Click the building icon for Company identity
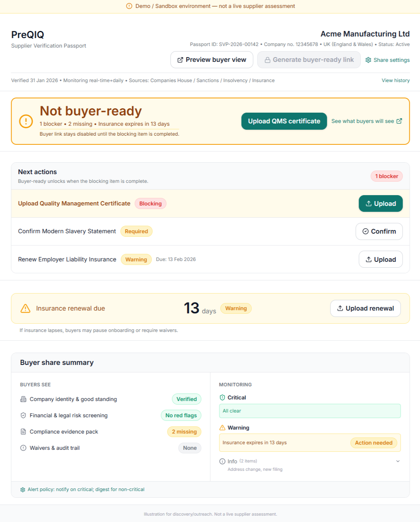 coord(23,399)
